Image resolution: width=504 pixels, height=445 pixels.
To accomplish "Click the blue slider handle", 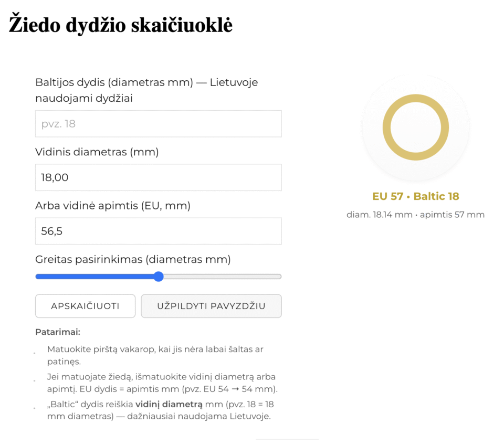I will pyautogui.click(x=159, y=276).
